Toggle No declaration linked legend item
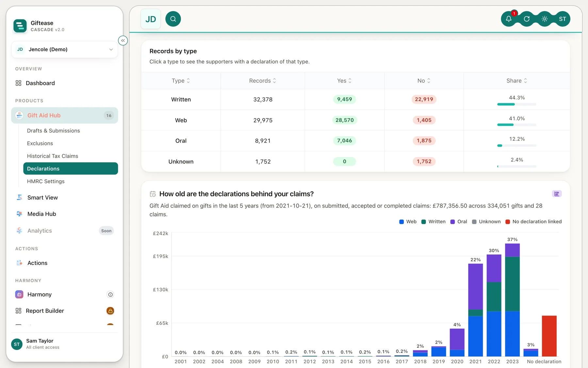 coord(533,221)
